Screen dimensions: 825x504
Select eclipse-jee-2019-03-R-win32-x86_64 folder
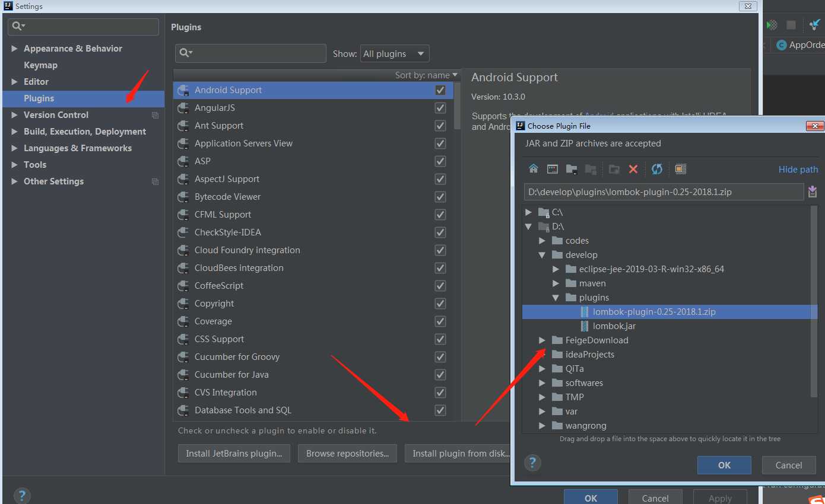651,269
